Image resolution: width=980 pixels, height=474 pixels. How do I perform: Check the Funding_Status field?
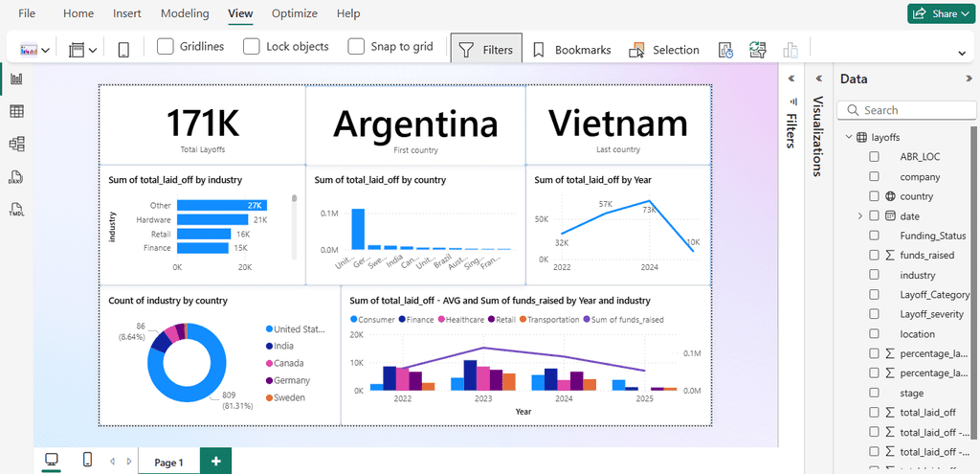coord(874,236)
